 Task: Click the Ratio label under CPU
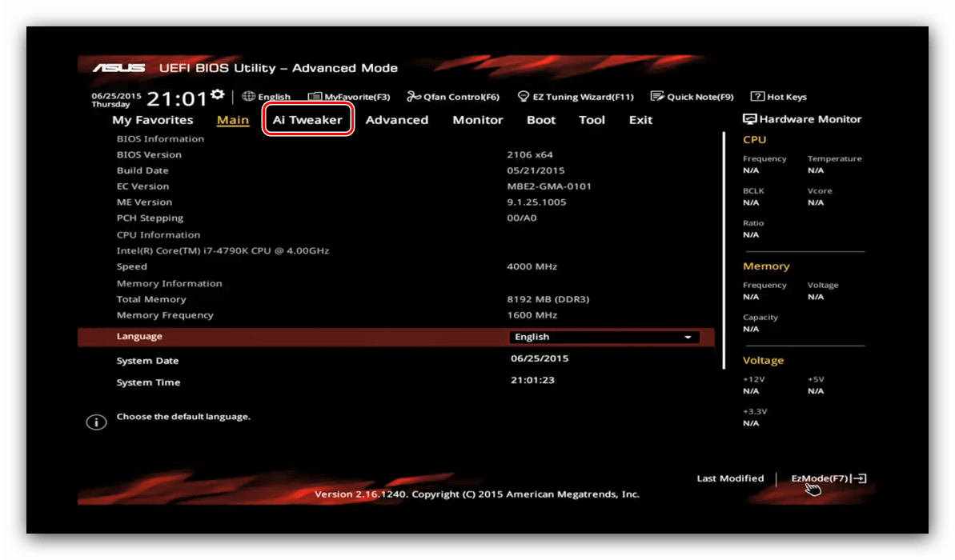pyautogui.click(x=753, y=223)
